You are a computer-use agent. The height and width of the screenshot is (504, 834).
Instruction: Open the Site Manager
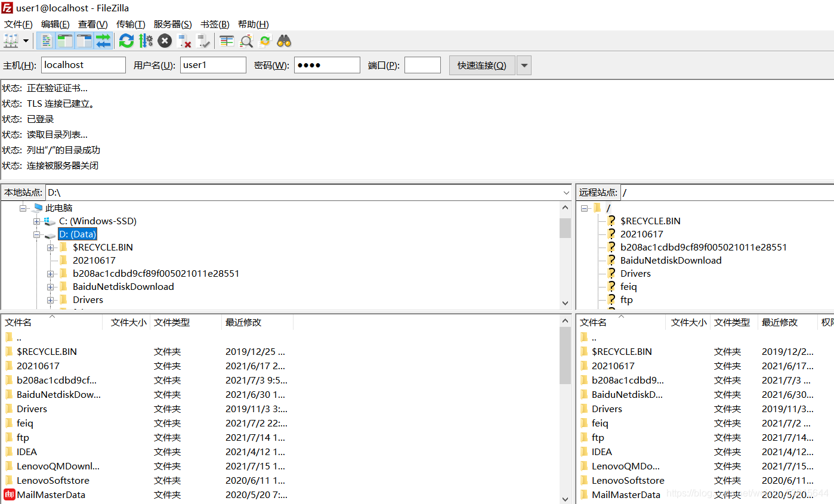tap(12, 41)
